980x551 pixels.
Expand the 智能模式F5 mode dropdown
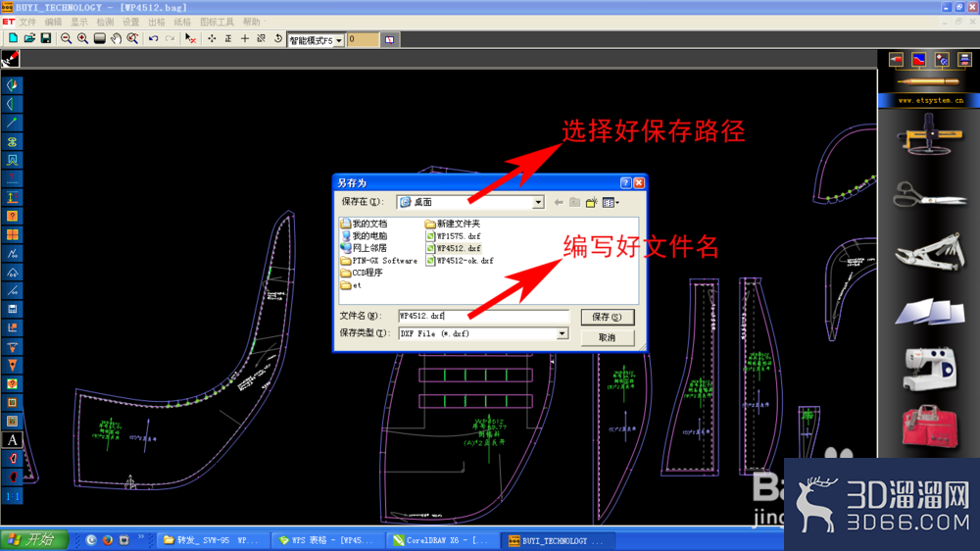tap(339, 40)
